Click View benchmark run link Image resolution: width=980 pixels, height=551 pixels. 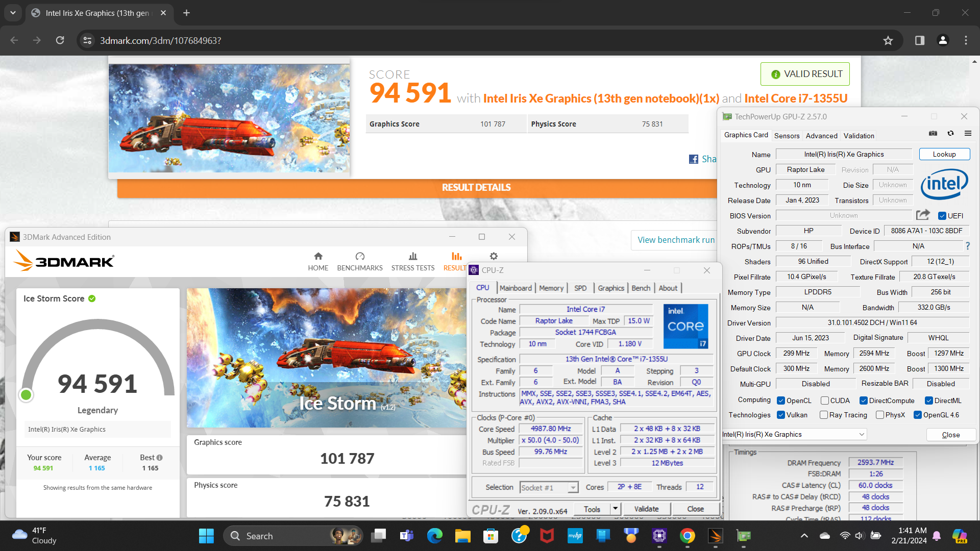point(676,240)
